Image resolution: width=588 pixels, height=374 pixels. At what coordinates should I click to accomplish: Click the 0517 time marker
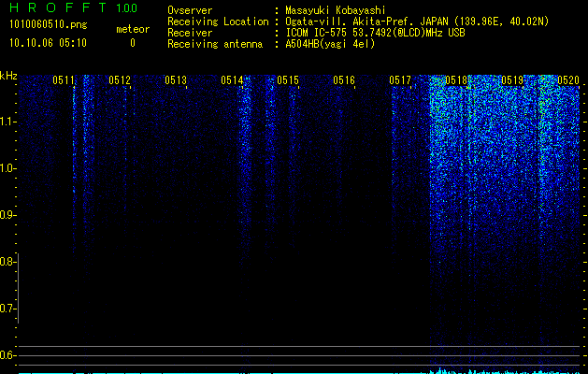[x=400, y=80]
